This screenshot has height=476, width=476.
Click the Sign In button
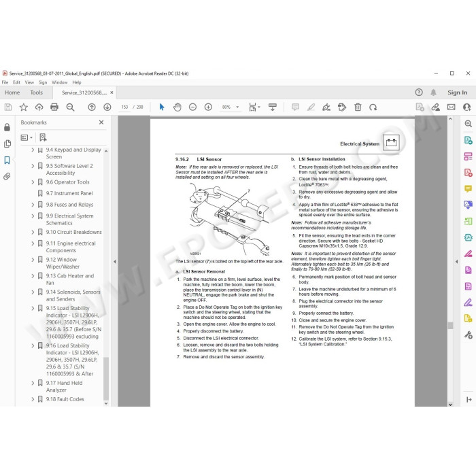[457, 92]
